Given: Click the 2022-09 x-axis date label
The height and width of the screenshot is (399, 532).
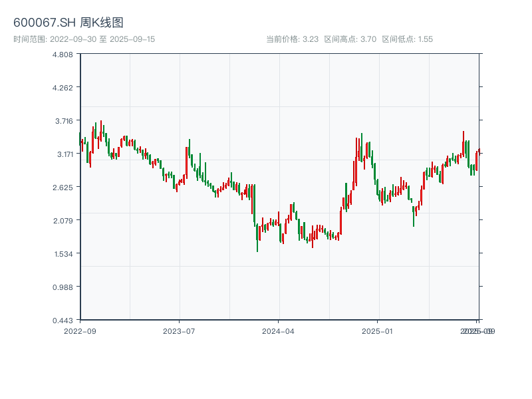Looking at the screenshot, I should pyautogui.click(x=80, y=331).
